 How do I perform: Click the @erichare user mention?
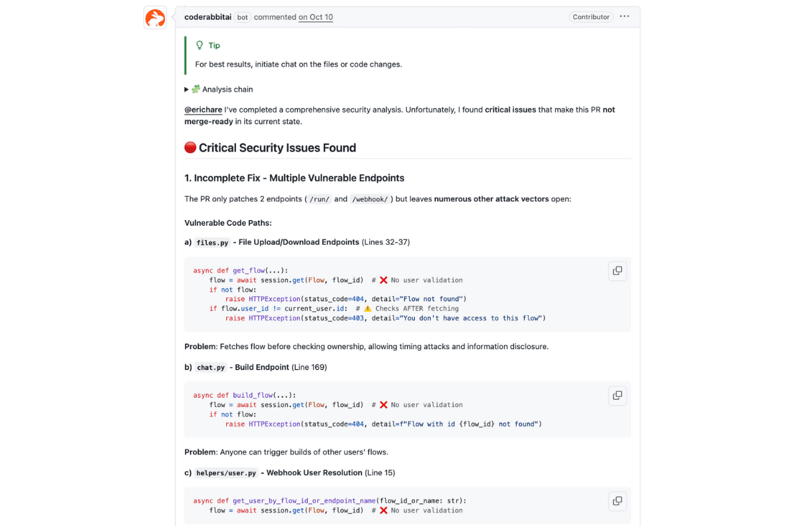click(x=203, y=110)
